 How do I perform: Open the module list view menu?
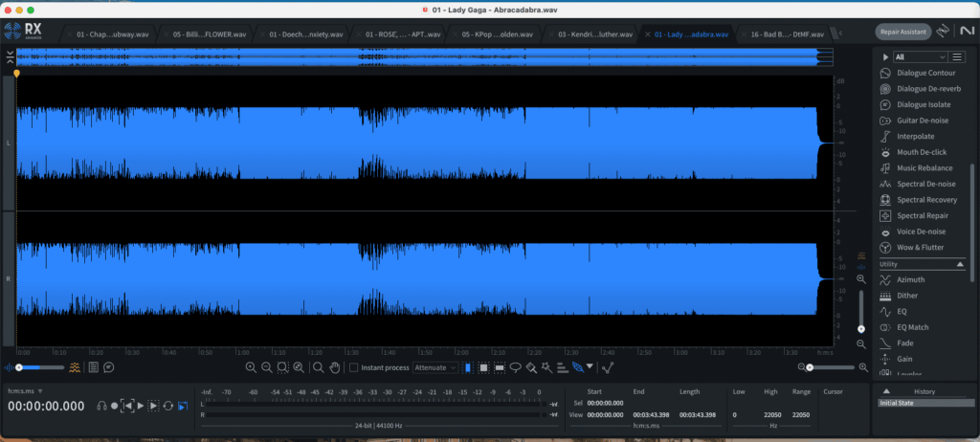point(956,56)
